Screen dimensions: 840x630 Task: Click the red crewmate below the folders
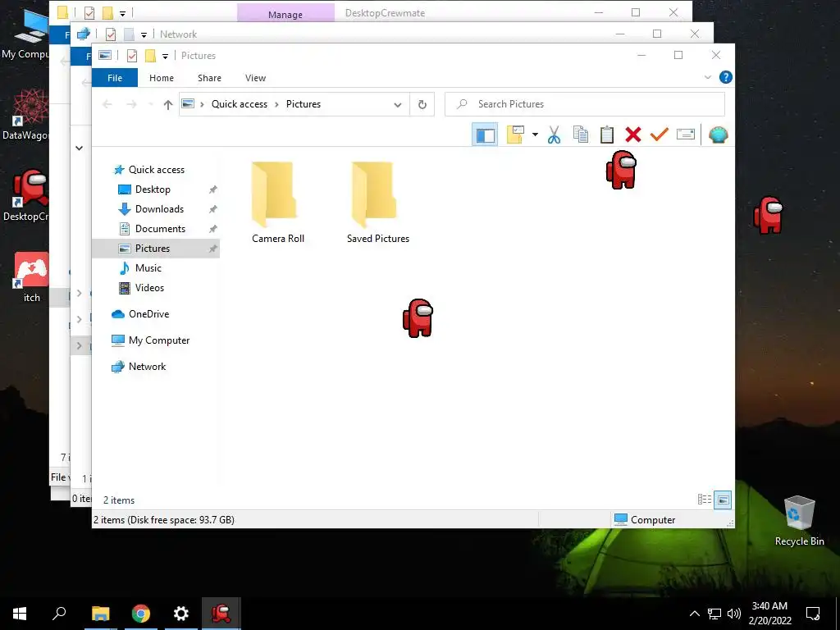[x=418, y=318]
